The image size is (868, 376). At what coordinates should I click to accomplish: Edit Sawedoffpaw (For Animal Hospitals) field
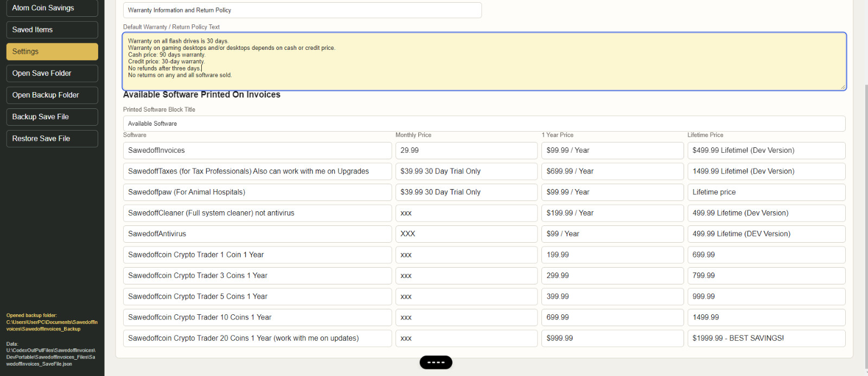pos(257,192)
